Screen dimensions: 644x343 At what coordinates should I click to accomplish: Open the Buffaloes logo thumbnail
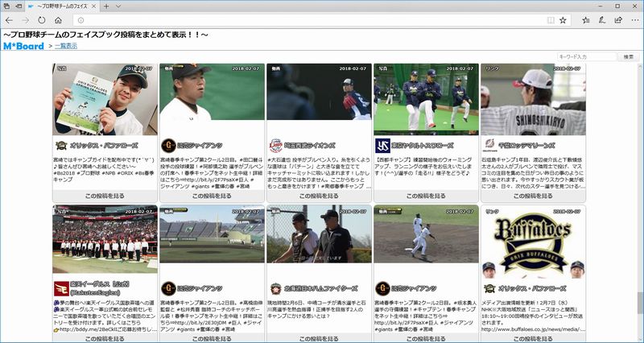(x=533, y=242)
